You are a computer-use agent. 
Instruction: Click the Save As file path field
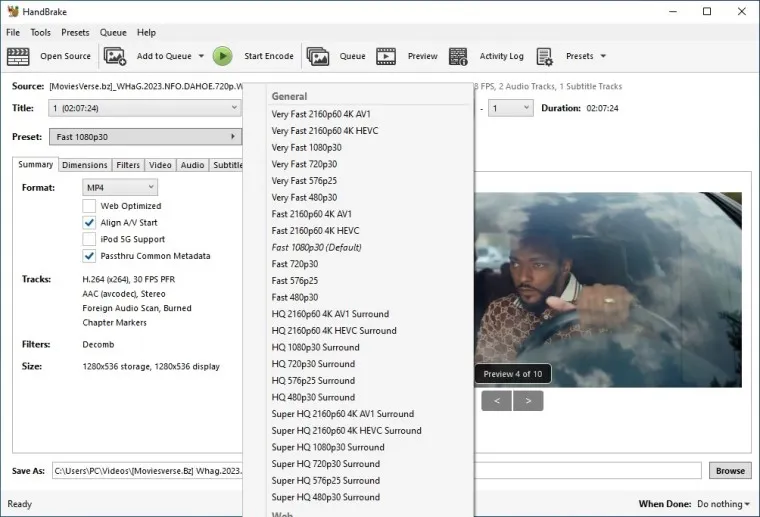click(377, 470)
